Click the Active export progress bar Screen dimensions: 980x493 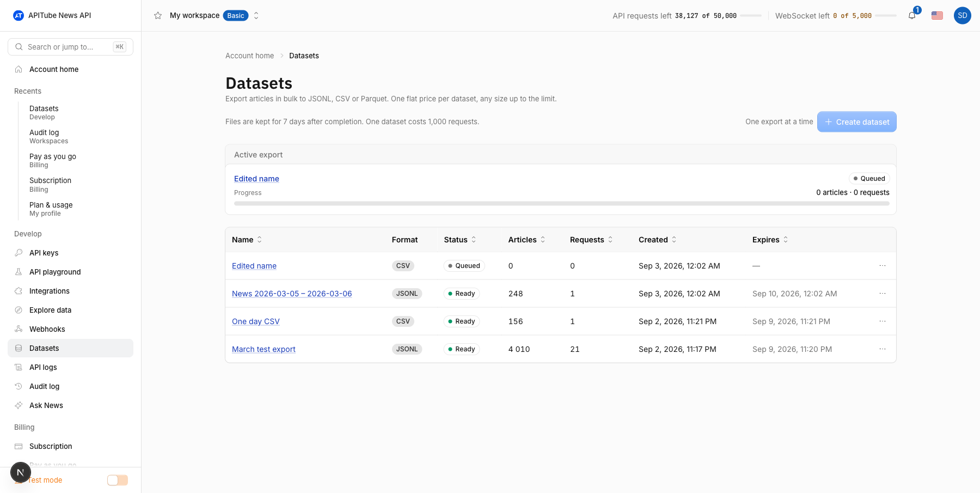pyautogui.click(x=561, y=204)
